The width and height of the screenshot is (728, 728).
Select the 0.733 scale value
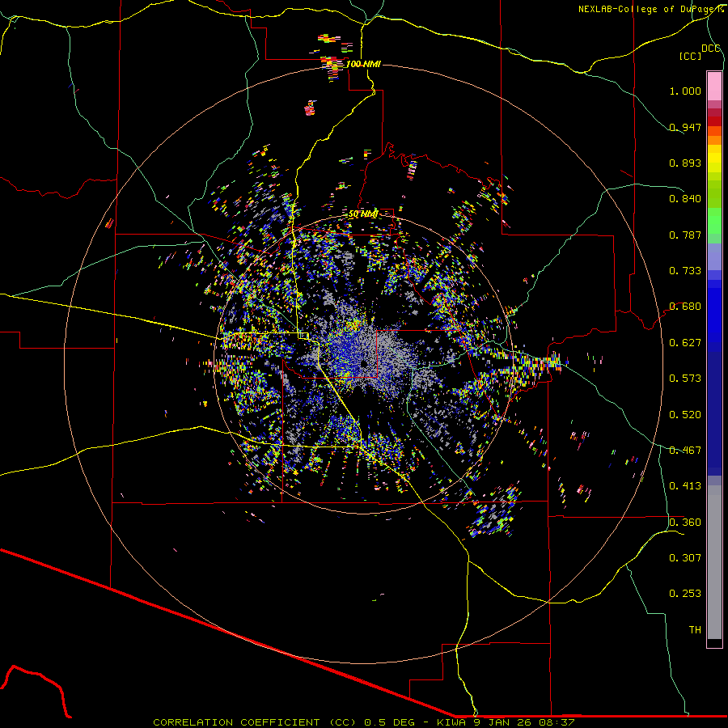coord(685,271)
